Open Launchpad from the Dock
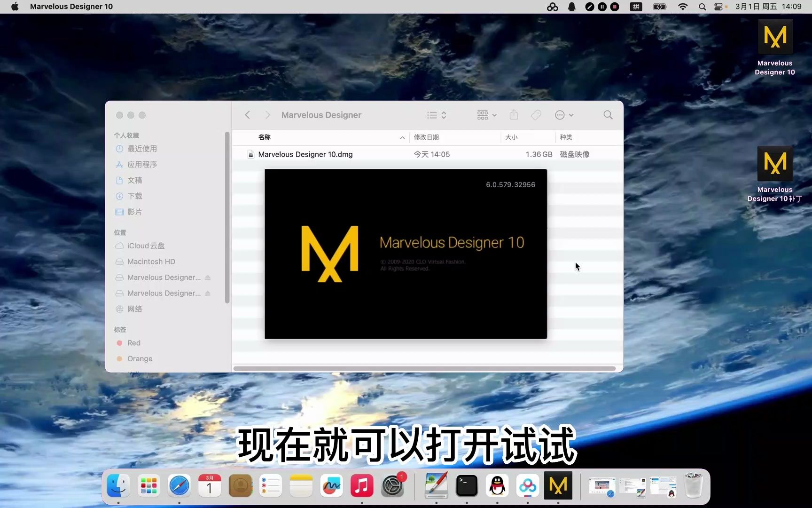The height and width of the screenshot is (508, 812). (148, 486)
